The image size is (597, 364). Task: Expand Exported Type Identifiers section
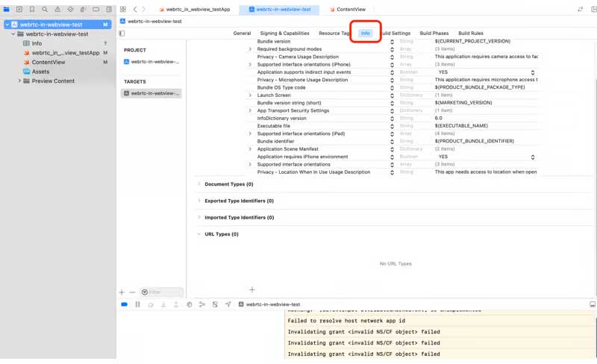pos(199,201)
